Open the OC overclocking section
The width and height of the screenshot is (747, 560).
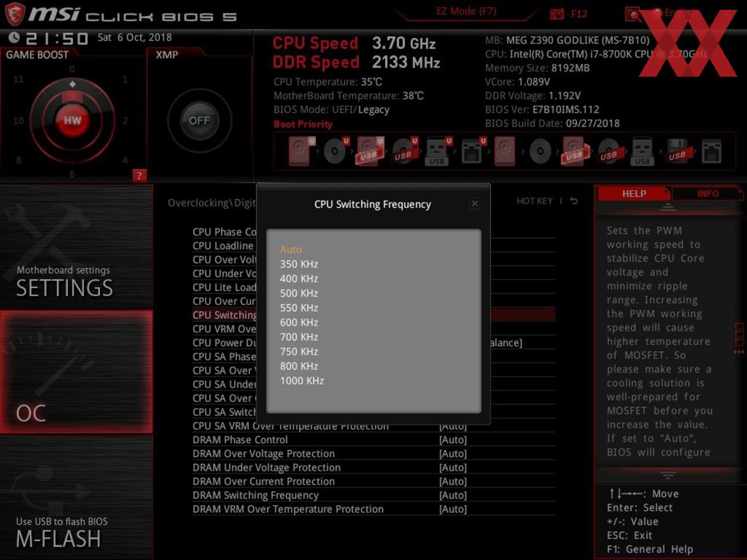coord(76,372)
